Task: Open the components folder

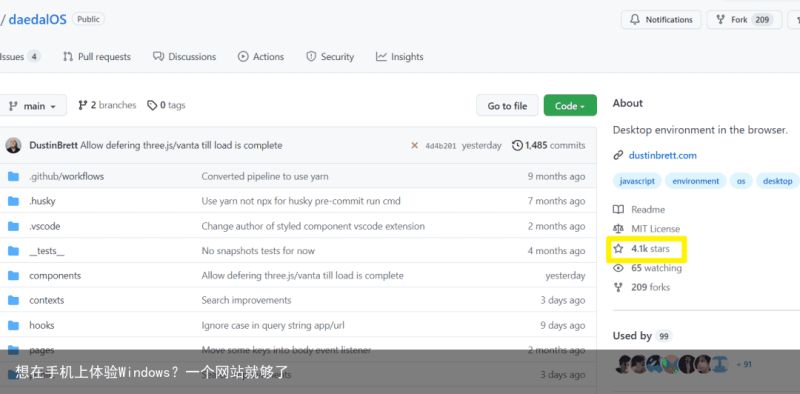Action: 55,276
